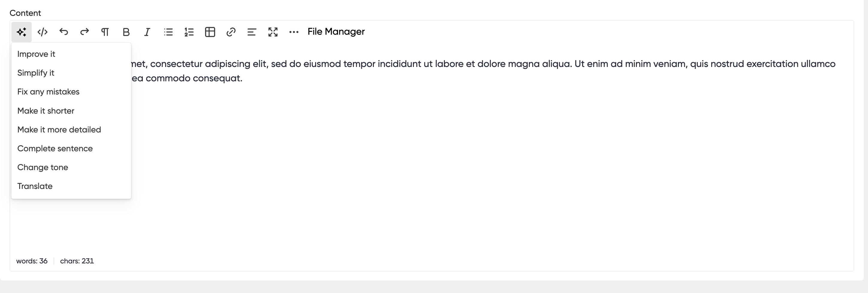The height and width of the screenshot is (293, 868).
Task: Open HTML source code view
Action: click(x=43, y=32)
